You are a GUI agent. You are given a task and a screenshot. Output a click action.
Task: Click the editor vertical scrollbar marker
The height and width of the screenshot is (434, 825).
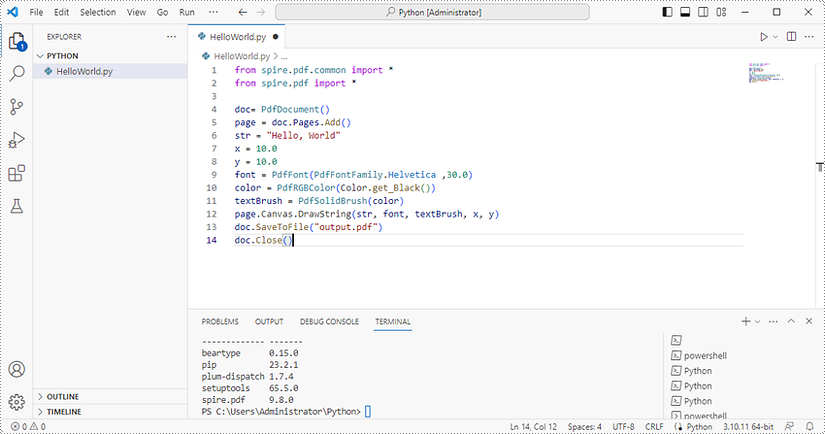click(820, 167)
